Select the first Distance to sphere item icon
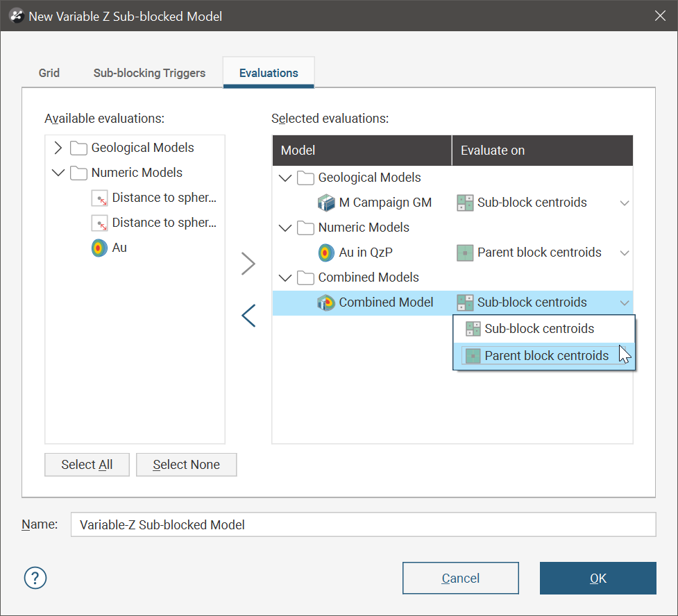Viewport: 678px width, 616px height. point(99,198)
